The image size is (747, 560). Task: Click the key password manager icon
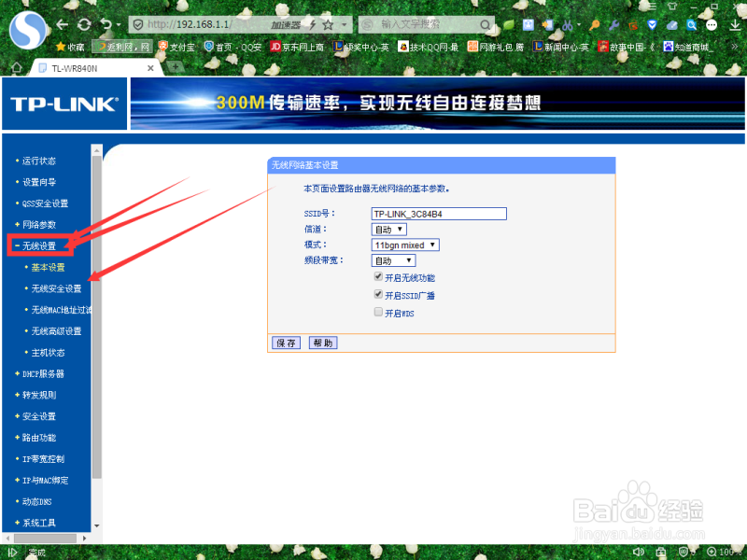click(595, 25)
